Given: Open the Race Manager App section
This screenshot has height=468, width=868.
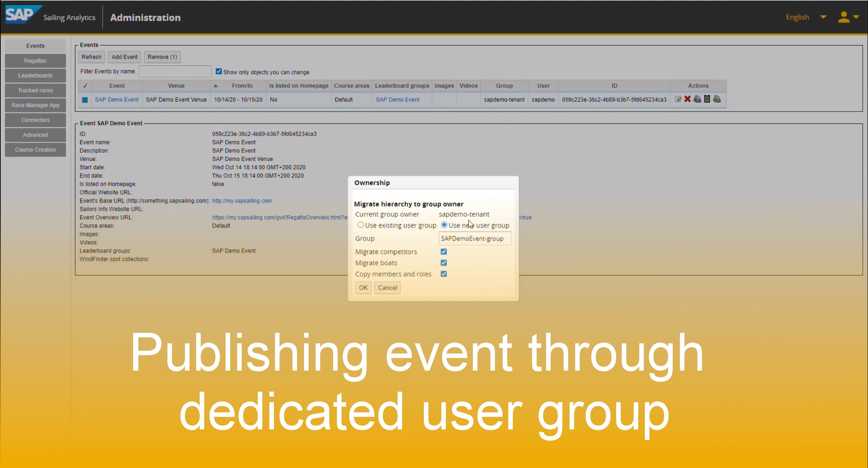Looking at the screenshot, I should (35, 105).
